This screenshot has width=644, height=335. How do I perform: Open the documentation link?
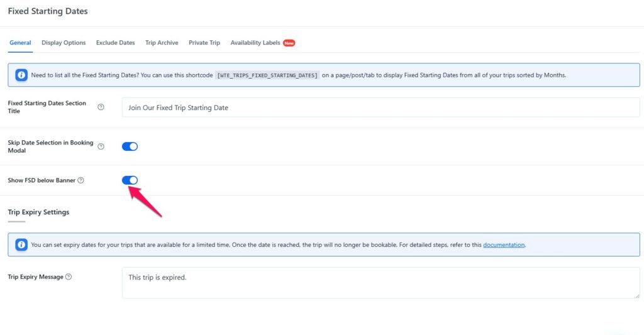click(503, 245)
